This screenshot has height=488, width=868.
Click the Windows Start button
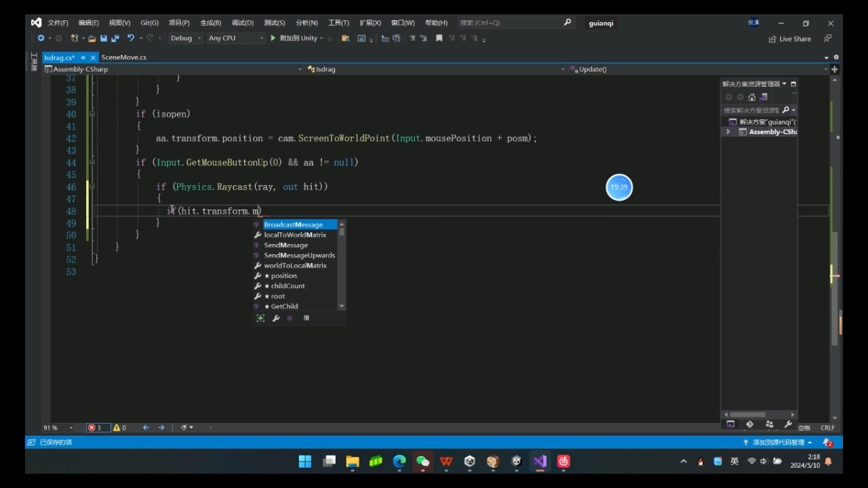(x=305, y=462)
